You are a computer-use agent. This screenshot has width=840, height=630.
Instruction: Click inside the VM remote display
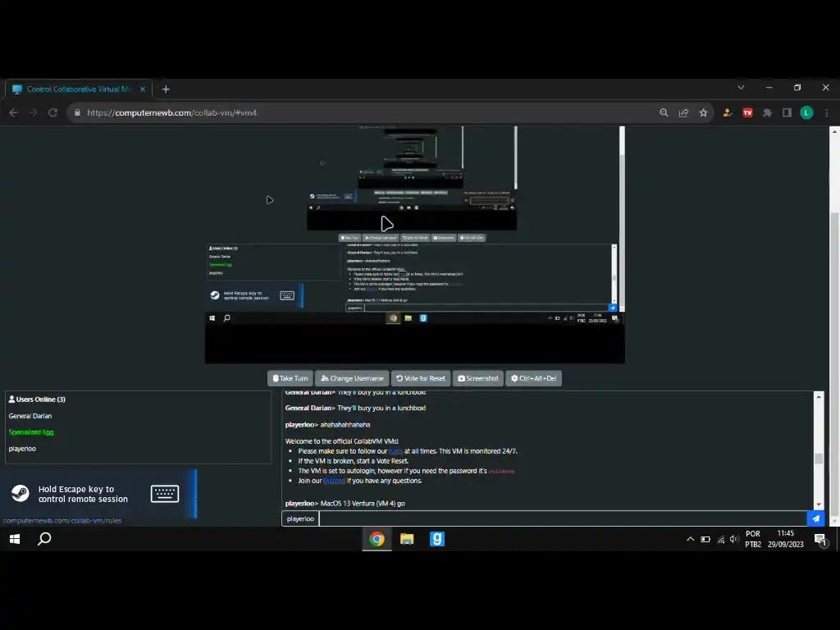[414, 244]
